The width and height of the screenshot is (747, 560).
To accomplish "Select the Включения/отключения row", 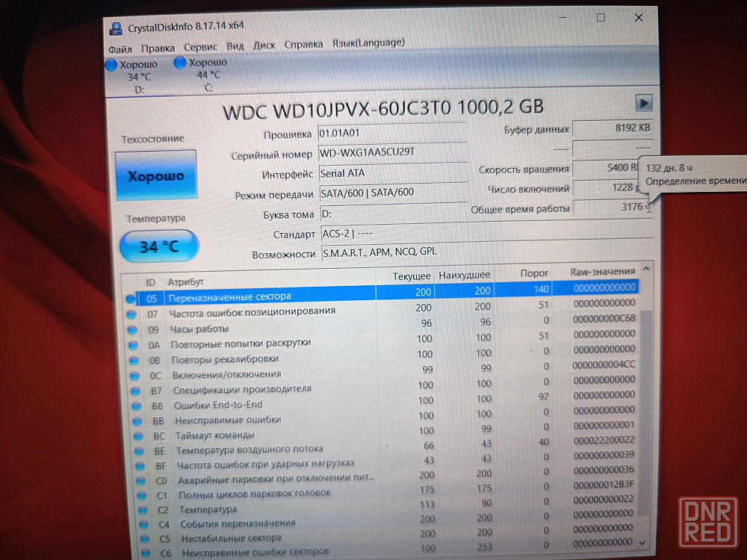I will (383, 370).
